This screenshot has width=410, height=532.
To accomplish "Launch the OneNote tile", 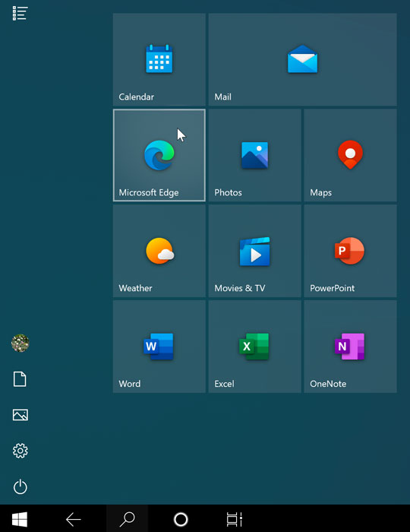I will coord(350,347).
